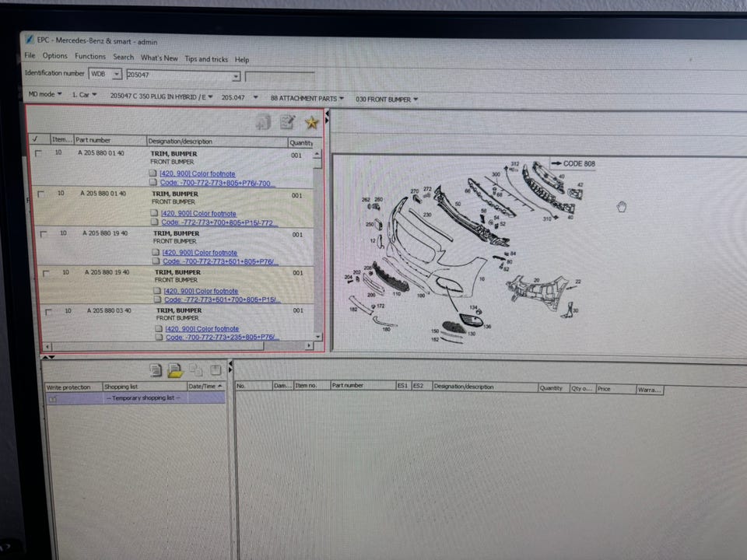Viewport: 747px width, 560px height.
Task: Collapse parts list panel using splitter arrows beside star
Action: [327, 117]
